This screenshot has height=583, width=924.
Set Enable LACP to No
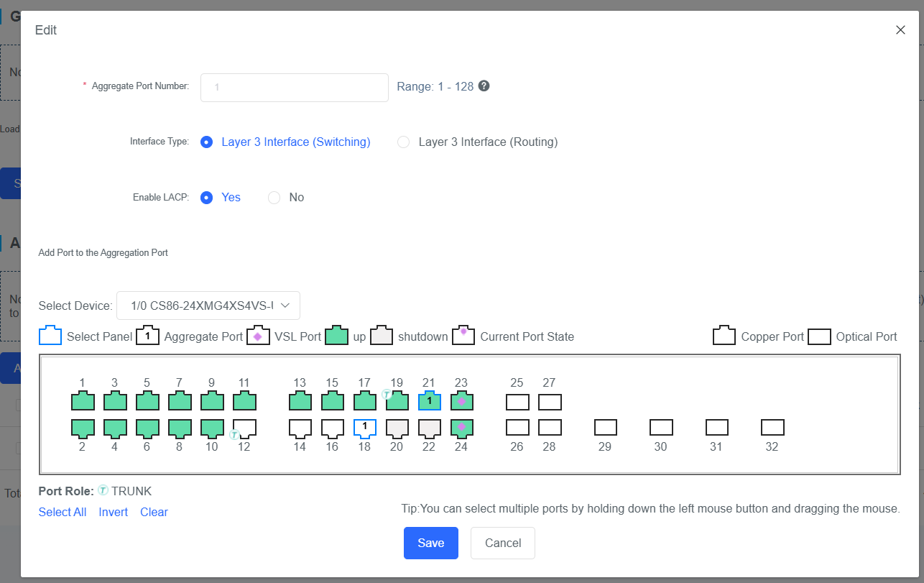(x=274, y=198)
